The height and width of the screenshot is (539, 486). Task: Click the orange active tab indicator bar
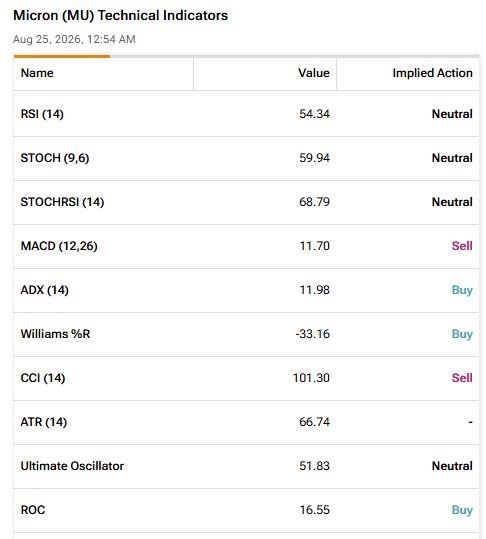[62, 56]
